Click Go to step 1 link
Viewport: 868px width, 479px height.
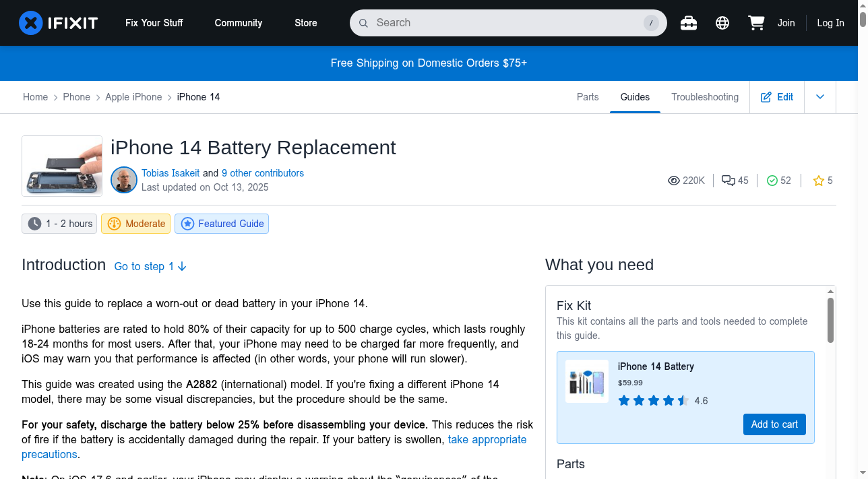point(150,267)
